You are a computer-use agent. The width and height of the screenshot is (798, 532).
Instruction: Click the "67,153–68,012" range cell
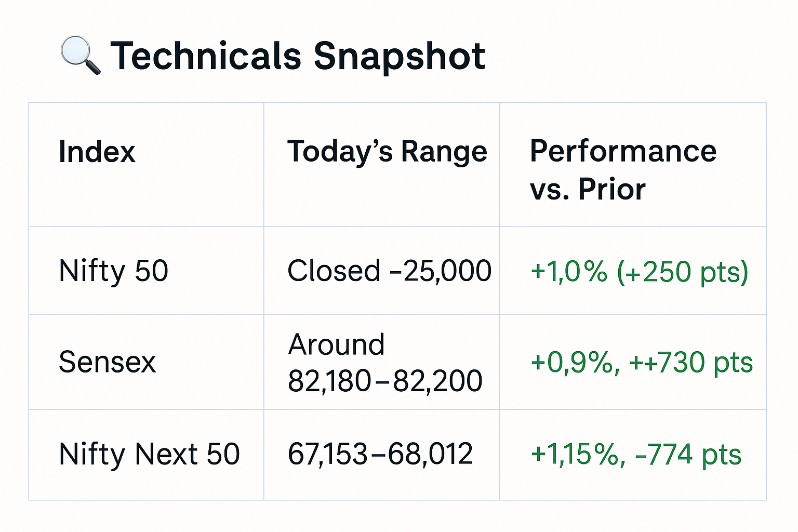(x=380, y=454)
